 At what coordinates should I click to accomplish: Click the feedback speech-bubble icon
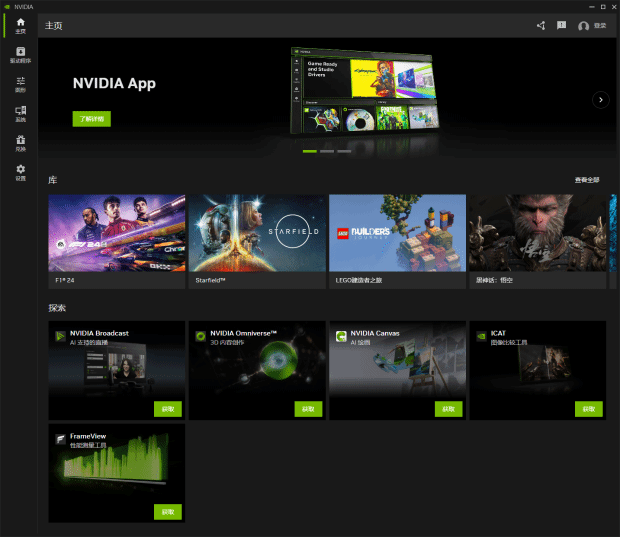[x=561, y=26]
